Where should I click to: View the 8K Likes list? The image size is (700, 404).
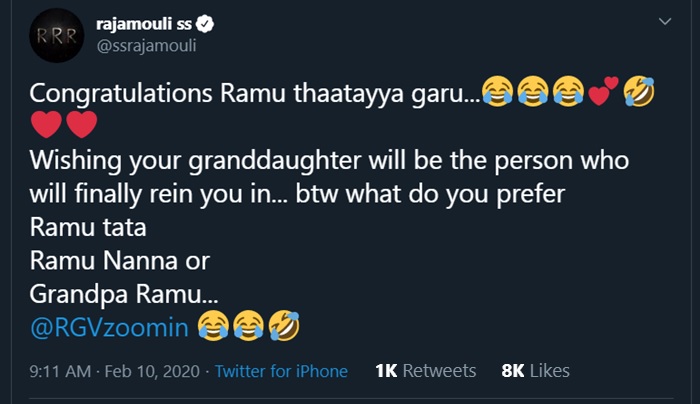pyautogui.click(x=535, y=371)
